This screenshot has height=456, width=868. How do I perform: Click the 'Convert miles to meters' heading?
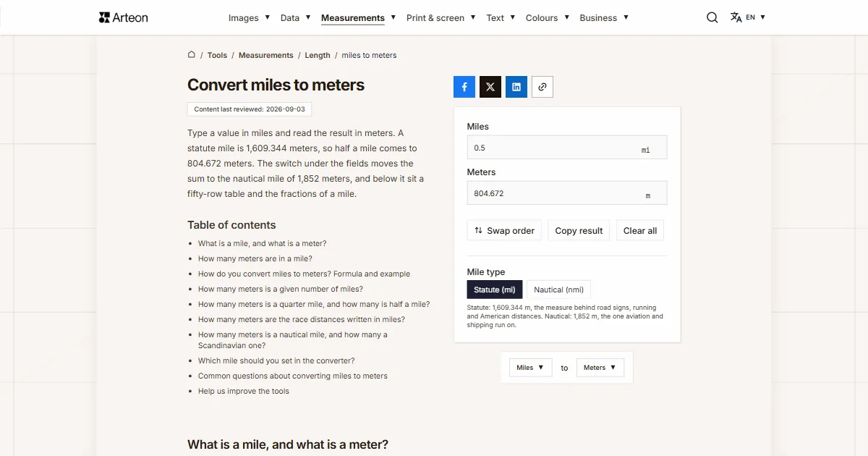[276, 85]
